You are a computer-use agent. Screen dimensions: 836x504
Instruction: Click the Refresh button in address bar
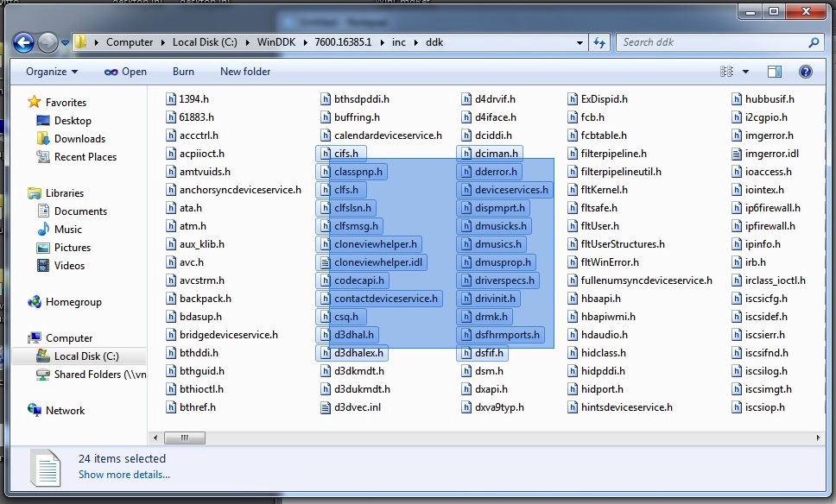pos(599,42)
